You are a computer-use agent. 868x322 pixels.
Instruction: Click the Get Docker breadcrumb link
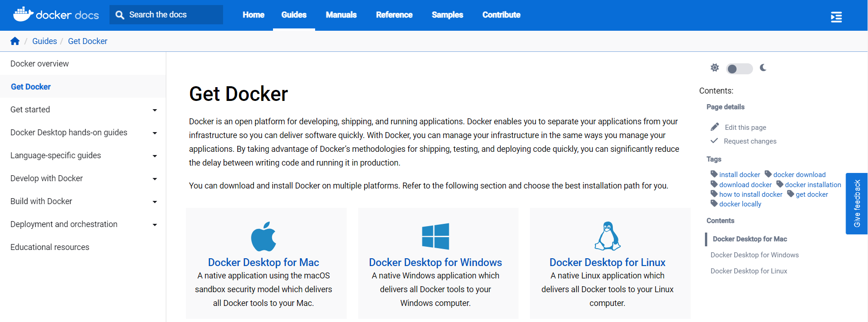coord(87,41)
